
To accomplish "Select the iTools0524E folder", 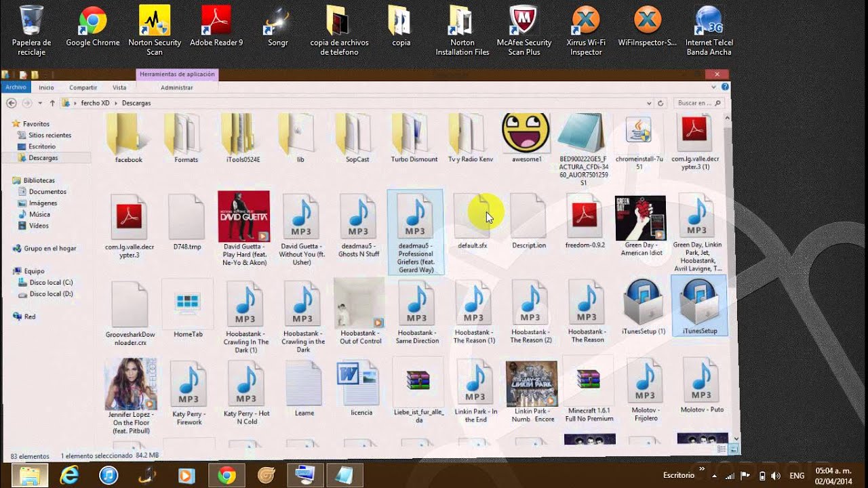I will (x=243, y=139).
